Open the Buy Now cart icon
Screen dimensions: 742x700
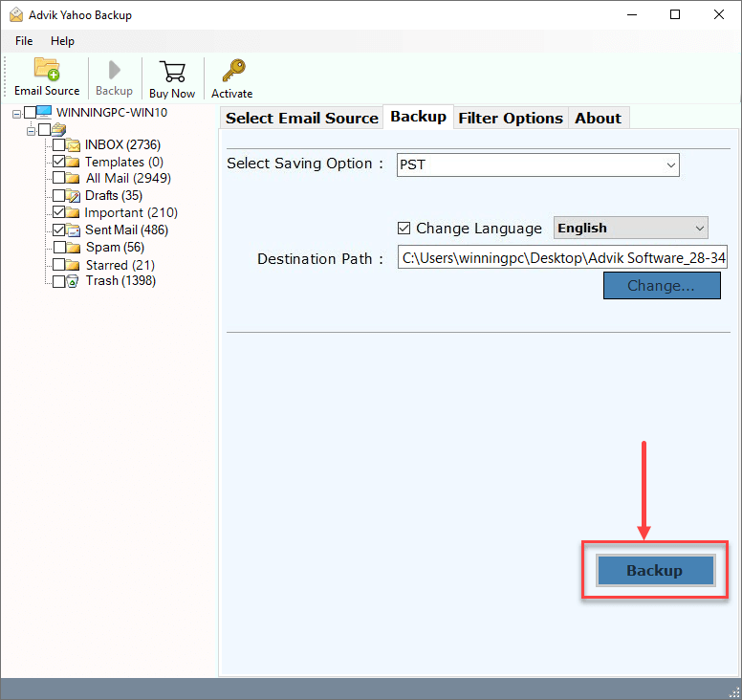click(172, 72)
